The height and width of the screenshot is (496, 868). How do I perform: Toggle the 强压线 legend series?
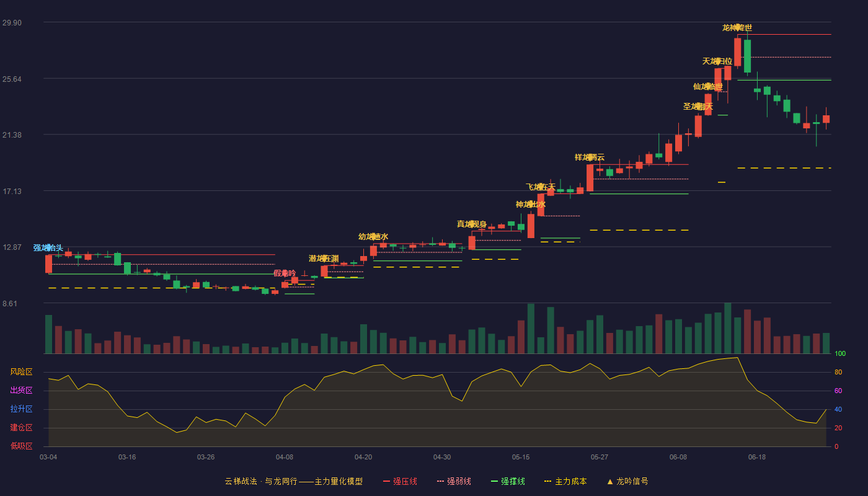tap(400, 481)
